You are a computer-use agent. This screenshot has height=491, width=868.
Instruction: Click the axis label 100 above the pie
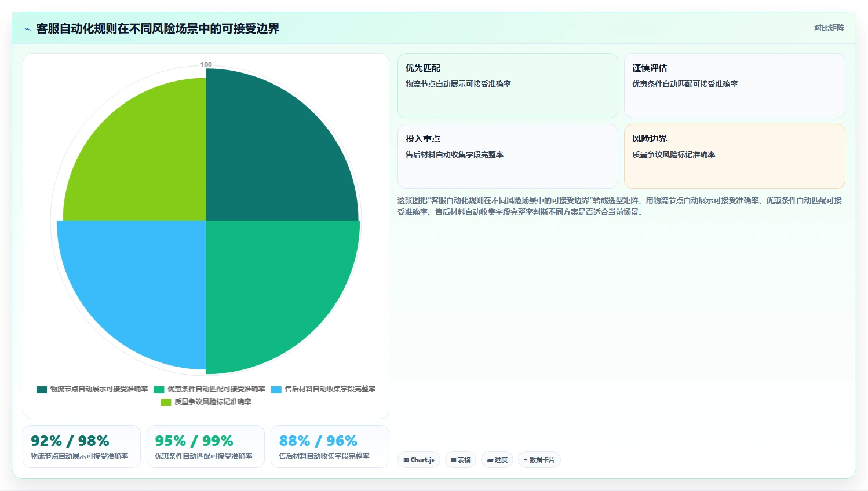pyautogui.click(x=206, y=65)
